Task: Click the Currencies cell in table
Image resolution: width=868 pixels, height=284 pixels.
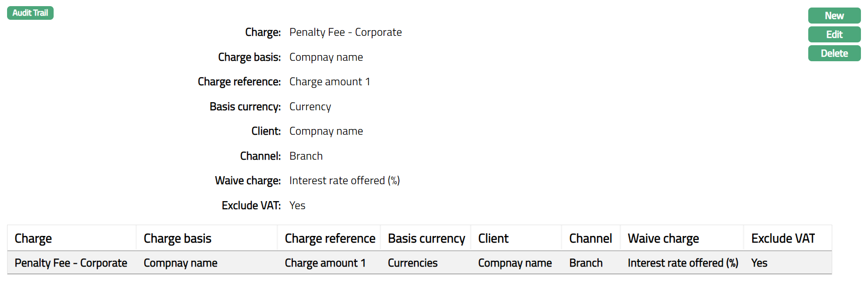Action: click(413, 263)
